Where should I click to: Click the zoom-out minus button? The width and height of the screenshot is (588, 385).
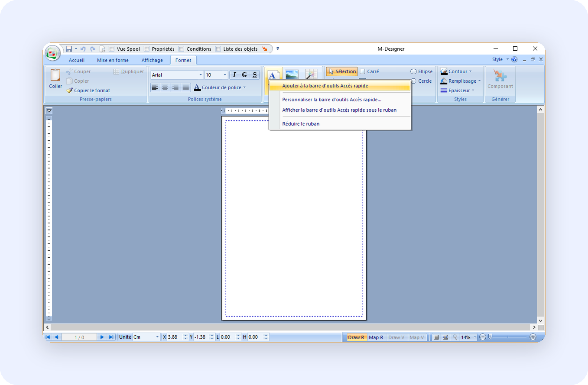[x=483, y=337]
